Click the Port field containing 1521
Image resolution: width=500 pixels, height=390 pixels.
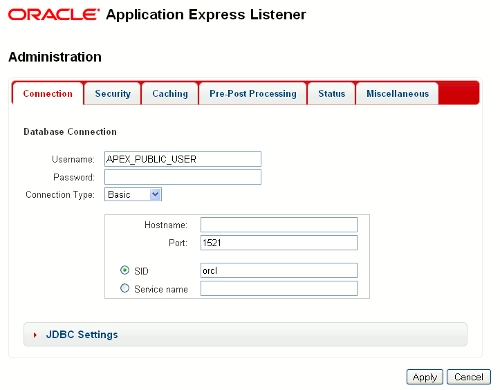[x=279, y=243]
